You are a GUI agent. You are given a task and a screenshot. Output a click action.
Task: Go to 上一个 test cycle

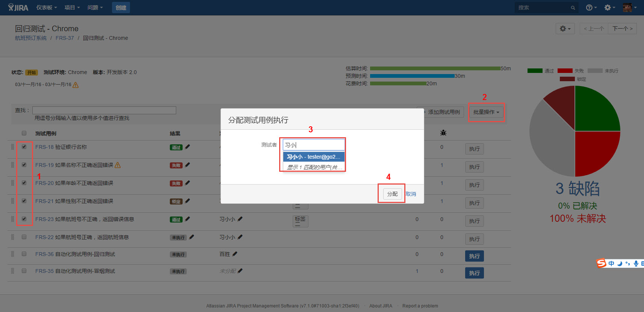click(x=594, y=29)
